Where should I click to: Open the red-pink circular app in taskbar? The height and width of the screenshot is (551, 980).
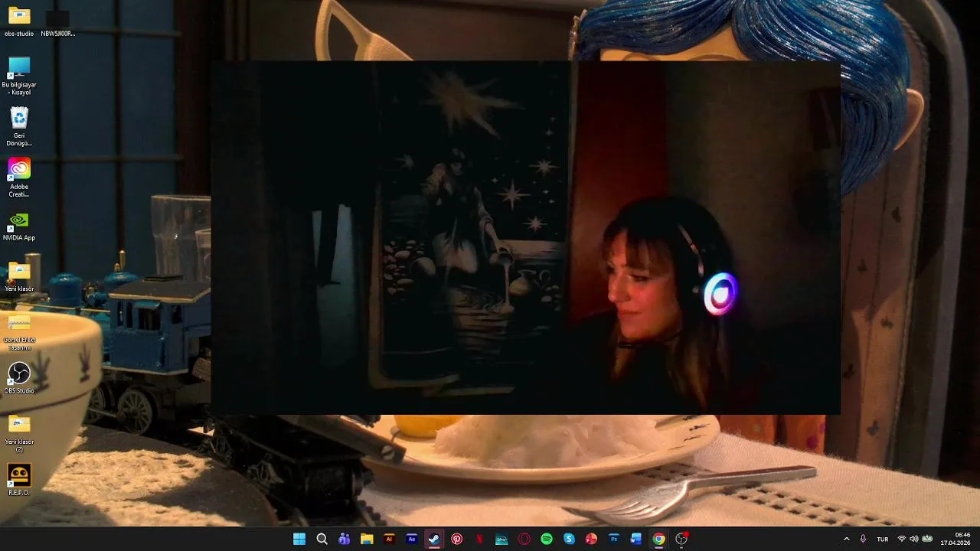click(x=591, y=539)
